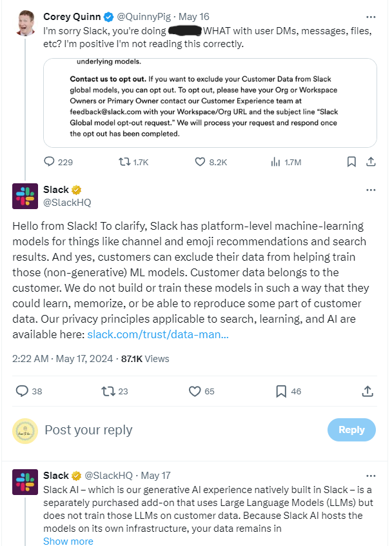
Task: View analytics showing 1.7M views
Action: coord(286,162)
